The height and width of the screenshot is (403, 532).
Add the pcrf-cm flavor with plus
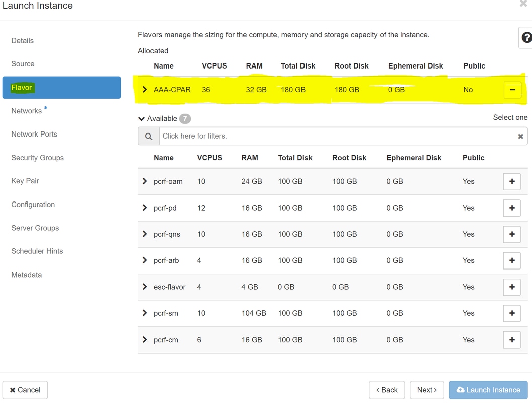click(x=512, y=340)
